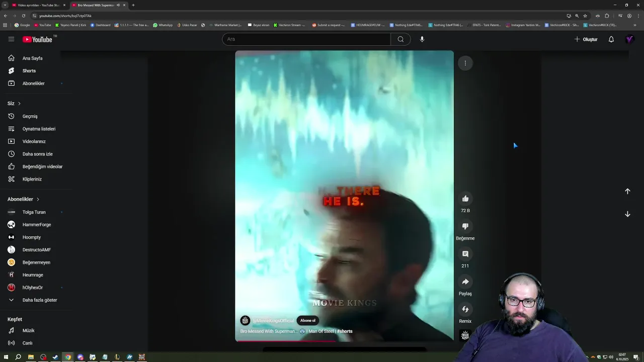Open the account avatar menu
This screenshot has height=362, width=644.
(629, 39)
